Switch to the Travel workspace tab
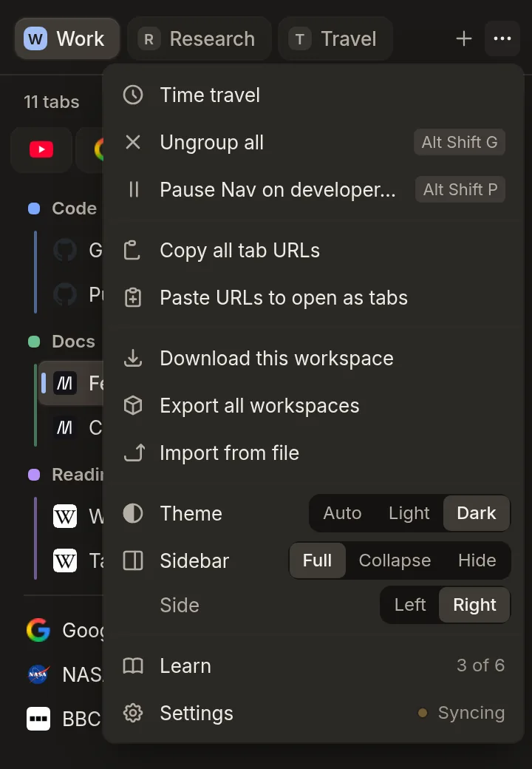This screenshot has width=532, height=769. tap(335, 38)
